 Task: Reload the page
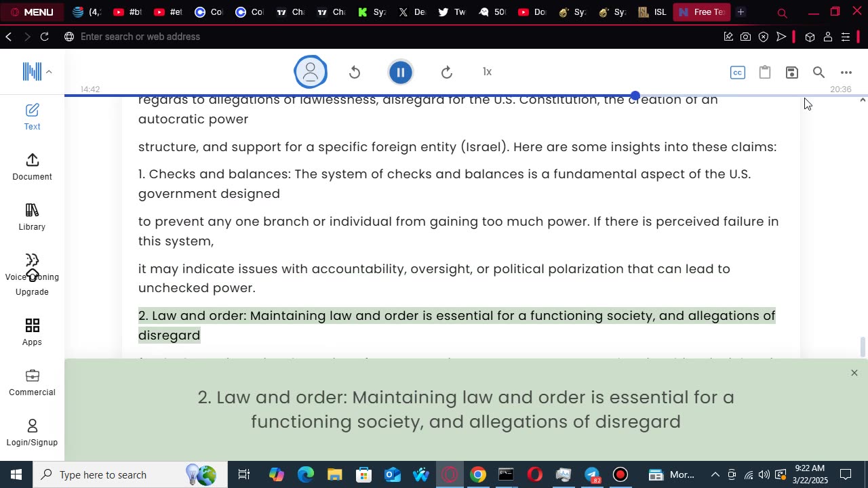[x=45, y=37]
